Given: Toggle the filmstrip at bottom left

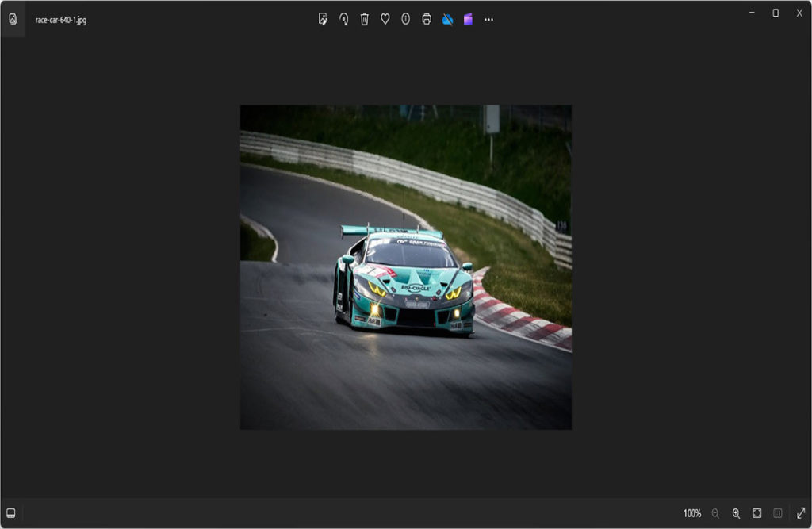Looking at the screenshot, I should pos(11,513).
